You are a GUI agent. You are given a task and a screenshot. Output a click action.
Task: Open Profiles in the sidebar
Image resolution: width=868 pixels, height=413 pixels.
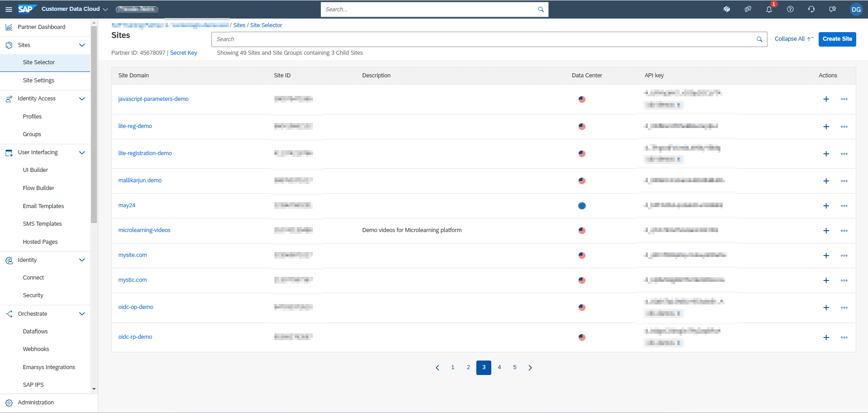(32, 117)
